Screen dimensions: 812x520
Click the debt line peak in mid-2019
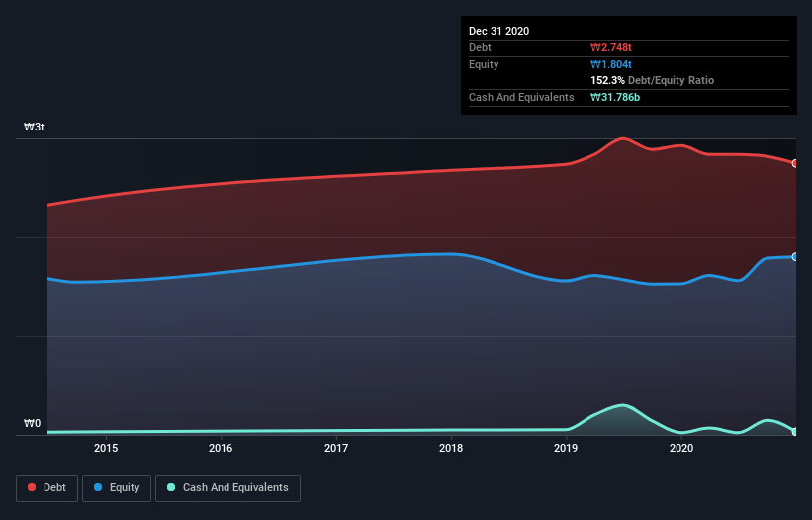[622, 138]
